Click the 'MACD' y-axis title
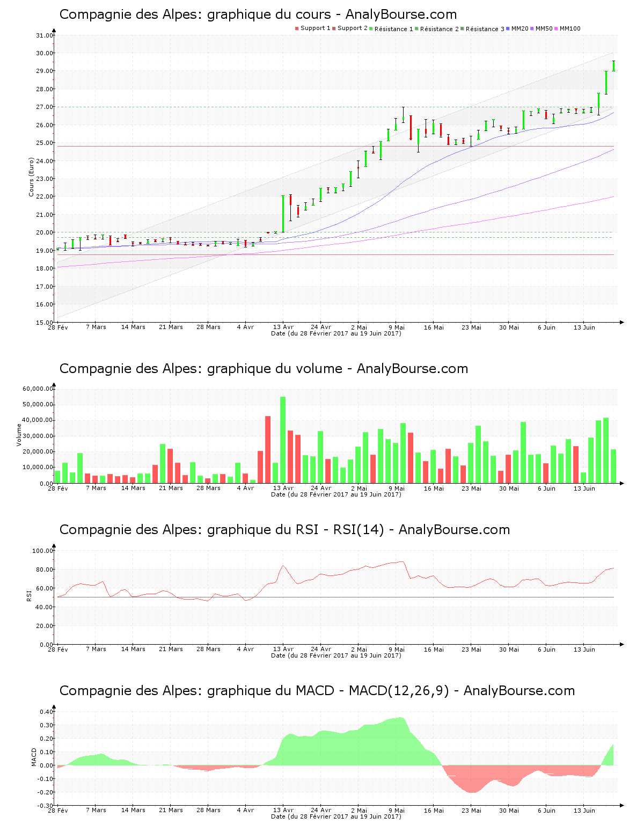 [x=34, y=757]
